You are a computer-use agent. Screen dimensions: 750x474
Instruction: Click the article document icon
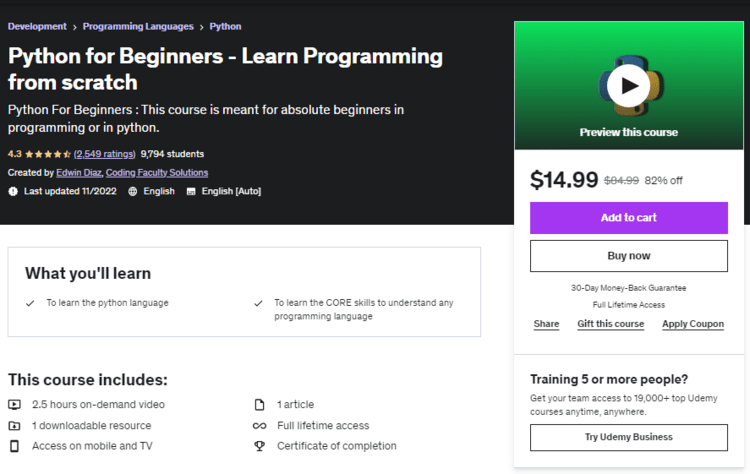[259, 405]
